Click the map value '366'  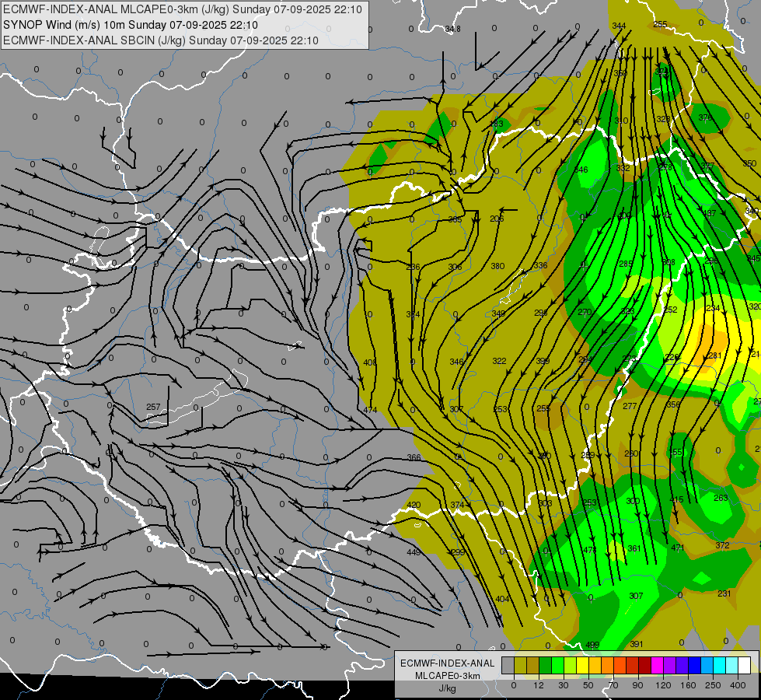tap(414, 457)
